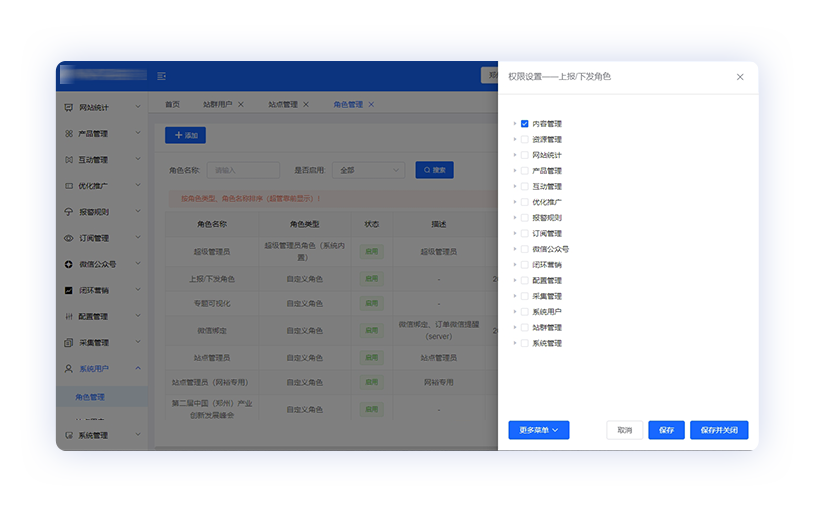Select the 角色管理 tab
820x510 pixels.
(x=348, y=105)
